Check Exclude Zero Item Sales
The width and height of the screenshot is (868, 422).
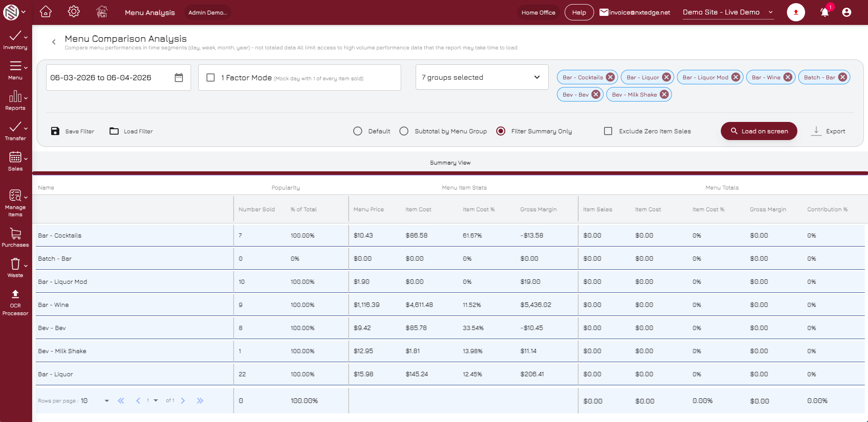point(608,131)
